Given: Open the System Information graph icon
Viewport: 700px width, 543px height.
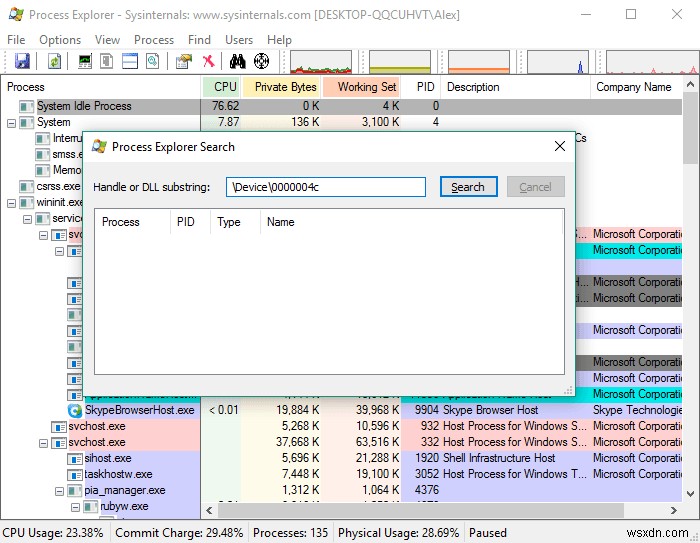Looking at the screenshot, I should 86,62.
